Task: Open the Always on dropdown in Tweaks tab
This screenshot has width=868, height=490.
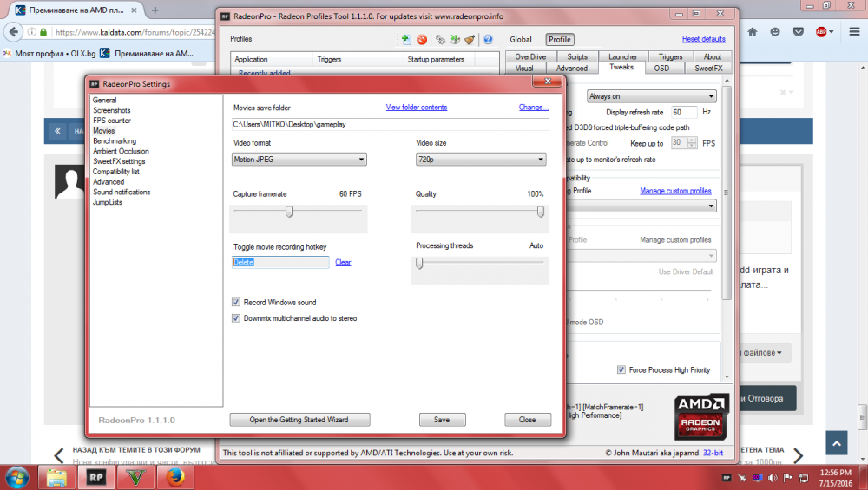Action: (x=652, y=96)
